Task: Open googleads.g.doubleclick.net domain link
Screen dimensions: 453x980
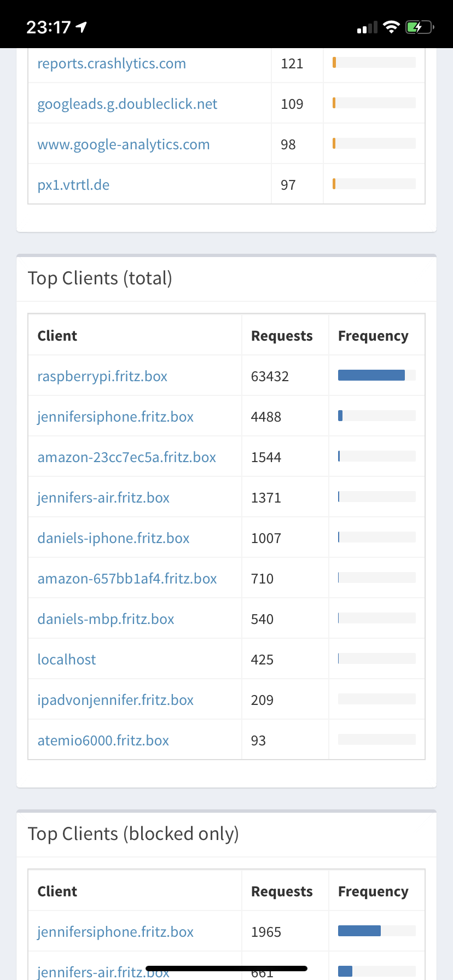Action: pyautogui.click(x=127, y=104)
